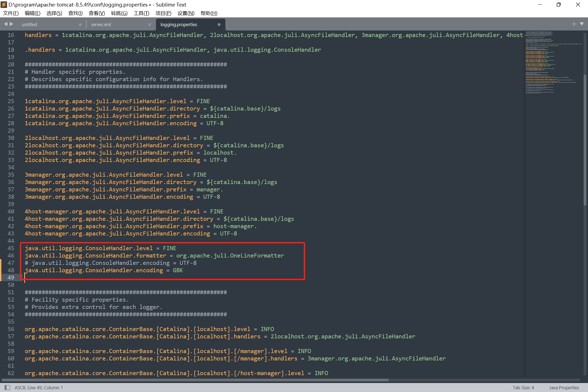Click the horizontal scrollbar thumb

195,380
